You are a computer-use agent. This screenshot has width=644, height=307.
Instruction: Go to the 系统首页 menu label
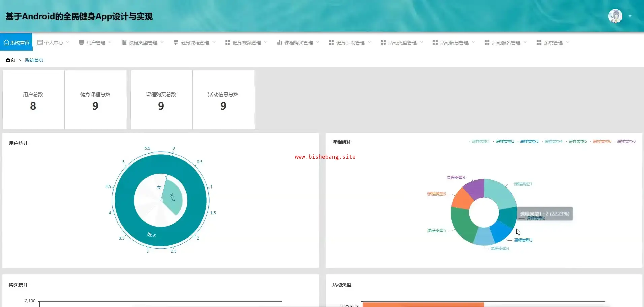(20, 43)
